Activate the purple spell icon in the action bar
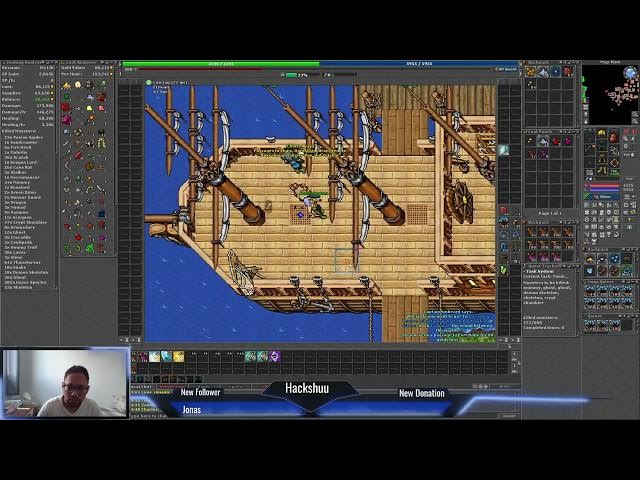 (x=274, y=356)
